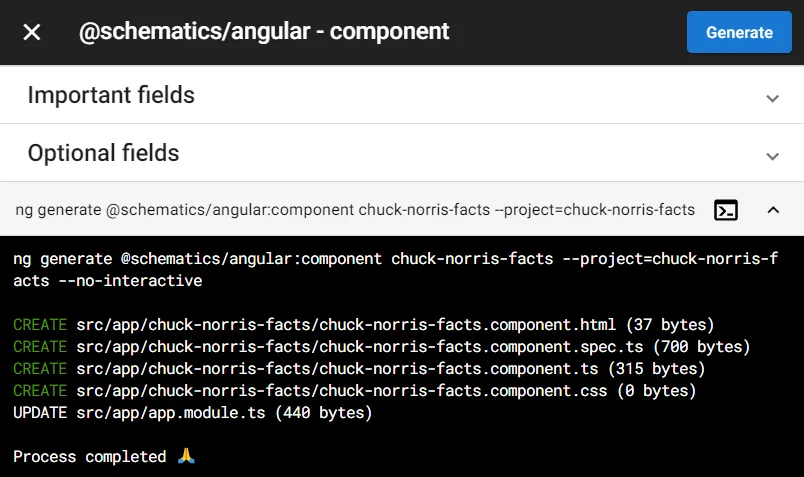Click the ng generate command preview text
This screenshot has height=477, width=804.
[355, 210]
